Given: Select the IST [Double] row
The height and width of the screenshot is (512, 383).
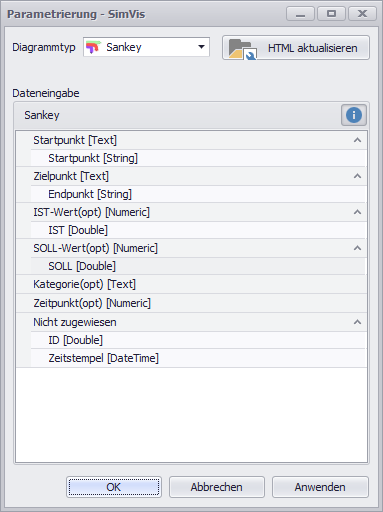Looking at the screenshot, I should [x=199, y=230].
